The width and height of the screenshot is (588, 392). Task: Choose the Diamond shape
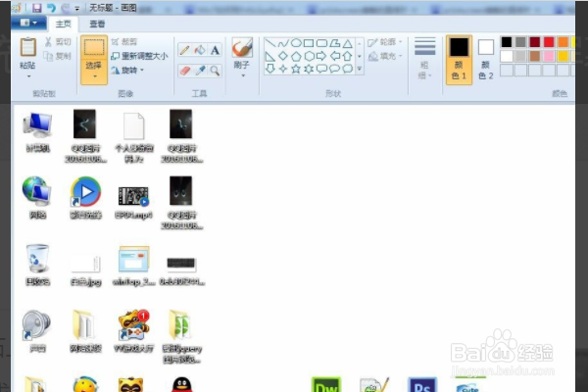click(283, 57)
